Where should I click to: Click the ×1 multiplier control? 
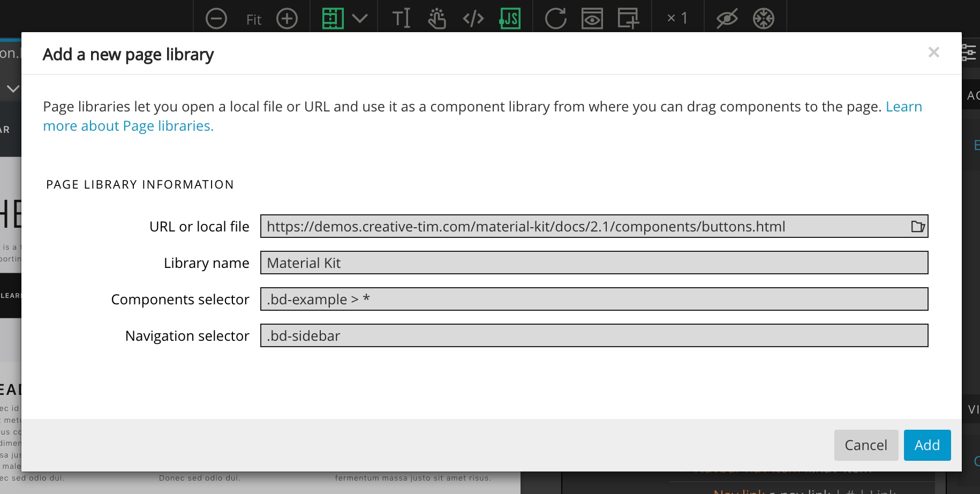pos(677,18)
